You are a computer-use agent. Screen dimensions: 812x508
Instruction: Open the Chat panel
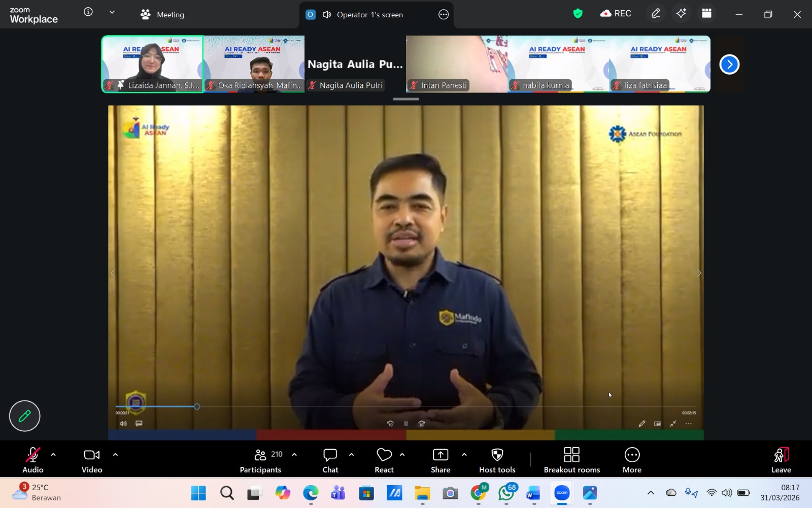point(330,460)
